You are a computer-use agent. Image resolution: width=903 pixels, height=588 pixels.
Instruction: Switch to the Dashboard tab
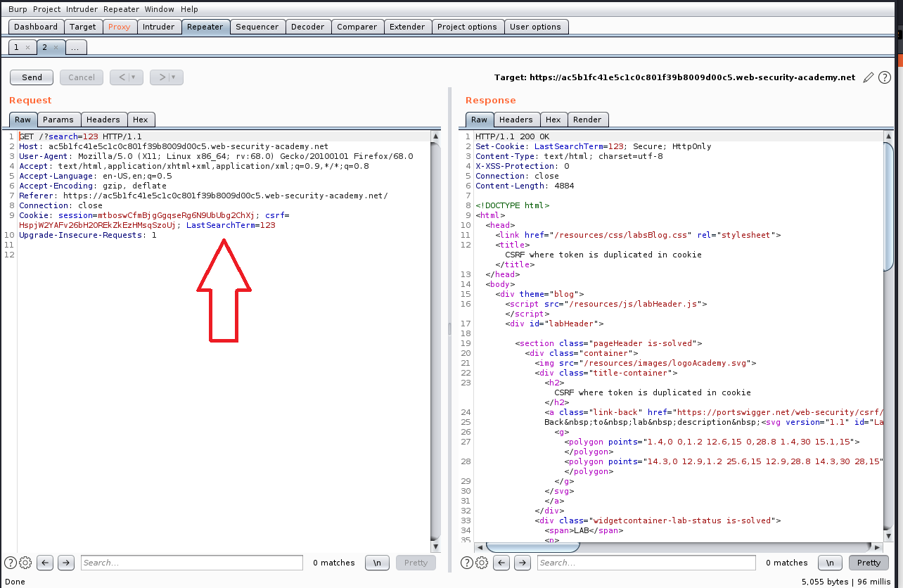coord(36,27)
